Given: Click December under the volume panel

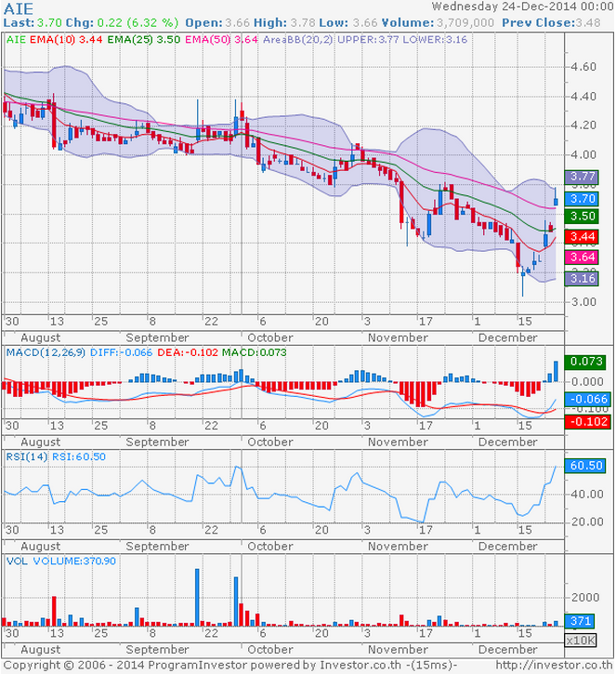Looking at the screenshot, I should click(x=507, y=650).
